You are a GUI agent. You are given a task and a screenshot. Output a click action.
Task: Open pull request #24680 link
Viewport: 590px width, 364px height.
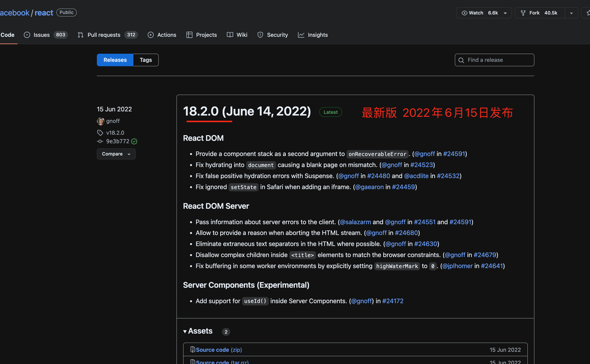click(406, 233)
